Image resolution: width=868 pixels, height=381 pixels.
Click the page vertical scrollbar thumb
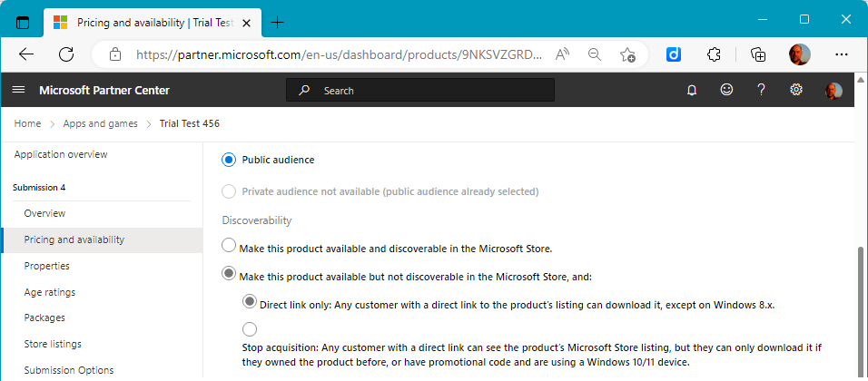point(862,312)
